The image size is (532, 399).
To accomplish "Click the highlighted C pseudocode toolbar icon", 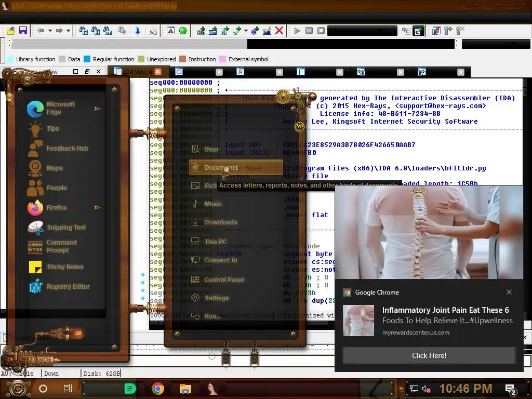I will click(x=418, y=31).
